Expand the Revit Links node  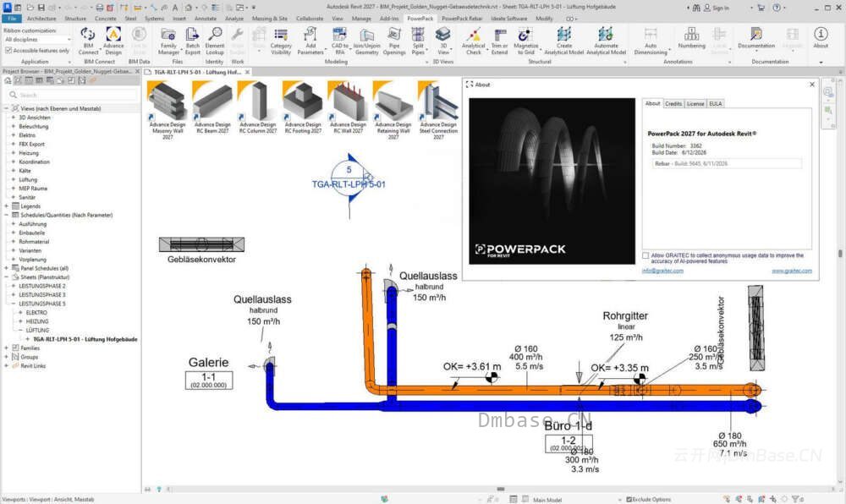click(6, 365)
